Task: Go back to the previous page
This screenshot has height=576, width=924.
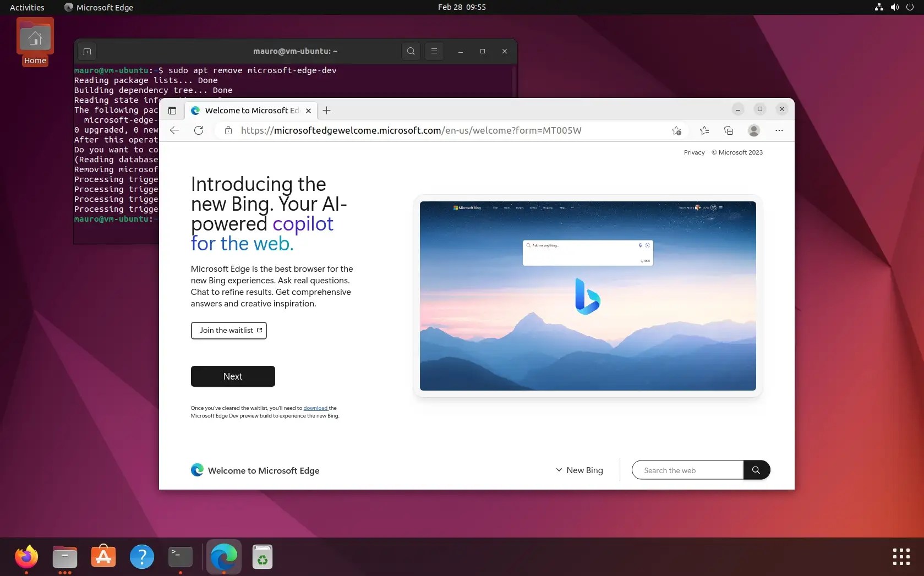Action: point(174,130)
